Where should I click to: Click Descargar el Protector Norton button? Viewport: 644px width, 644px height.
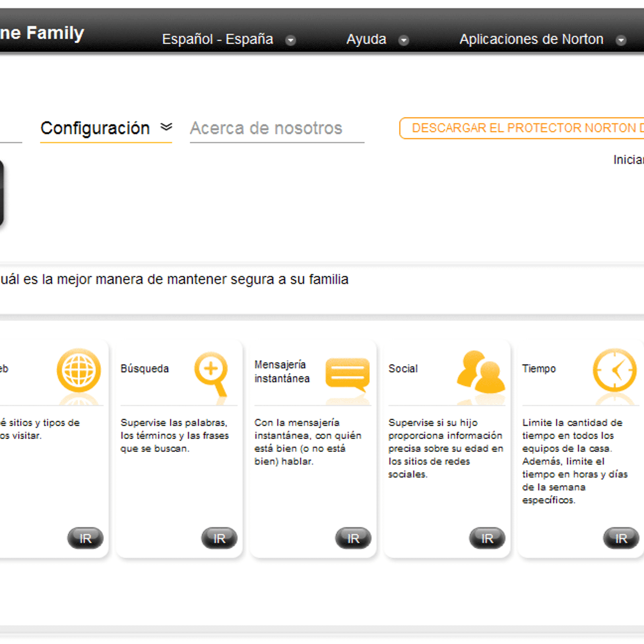coord(522,128)
